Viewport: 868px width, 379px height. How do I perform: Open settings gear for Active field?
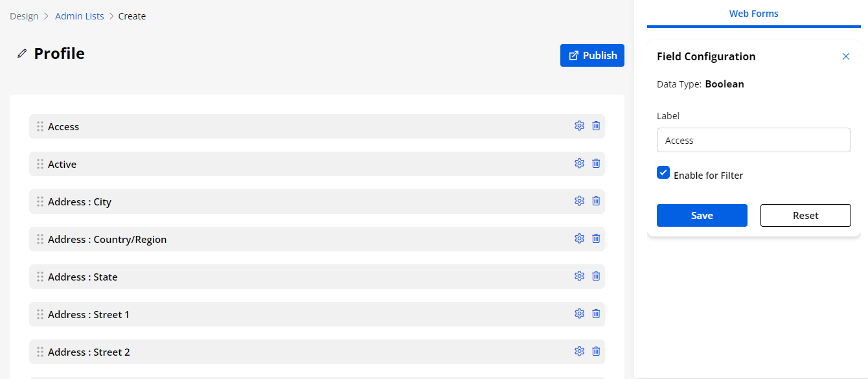pyautogui.click(x=579, y=163)
